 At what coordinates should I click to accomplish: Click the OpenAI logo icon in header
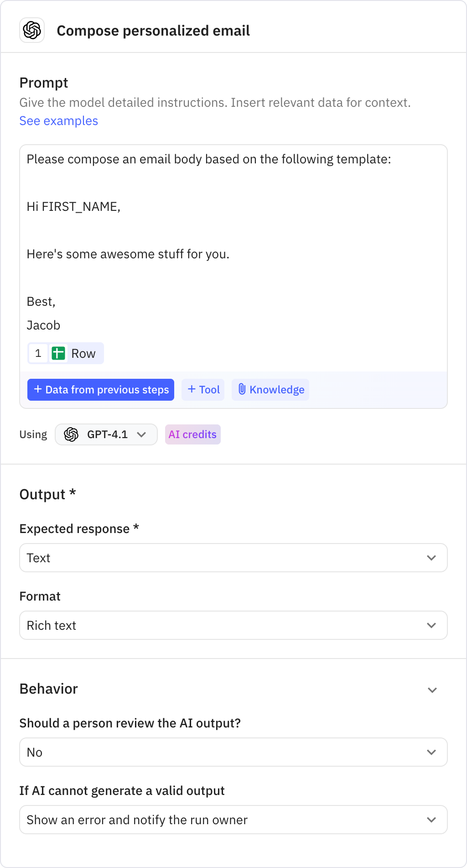(32, 31)
